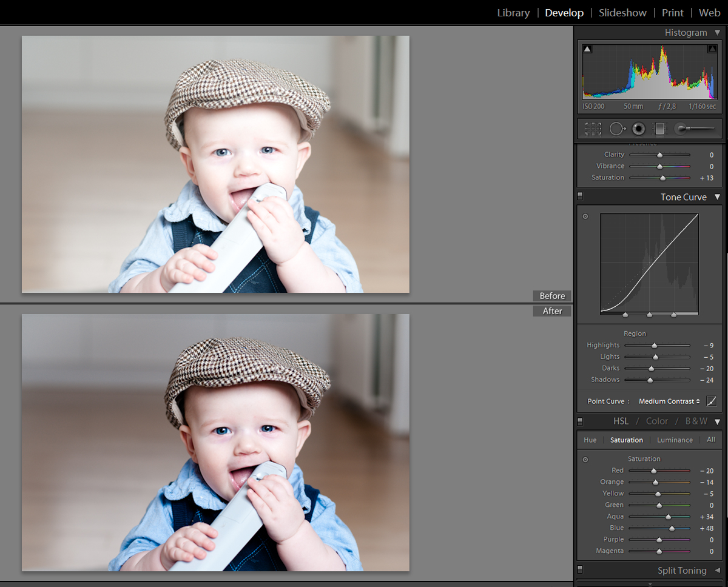The height and width of the screenshot is (587, 728).
Task: Collapse the Histogram panel
Action: pos(717,33)
